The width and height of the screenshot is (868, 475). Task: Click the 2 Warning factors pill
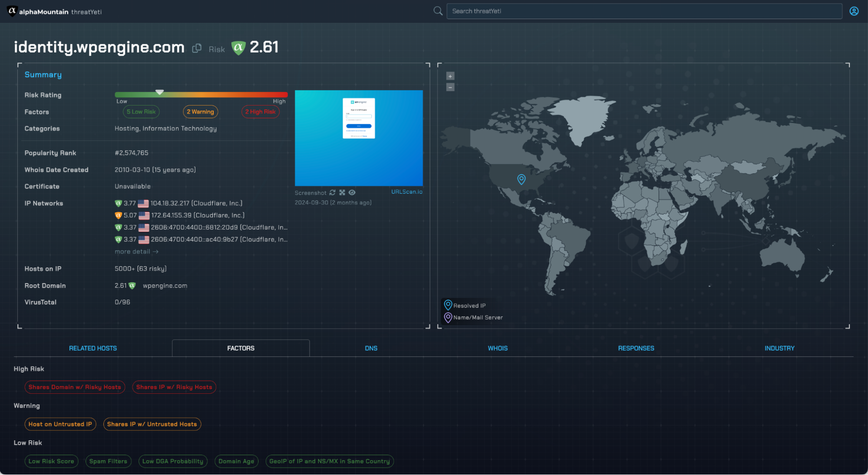click(x=200, y=112)
